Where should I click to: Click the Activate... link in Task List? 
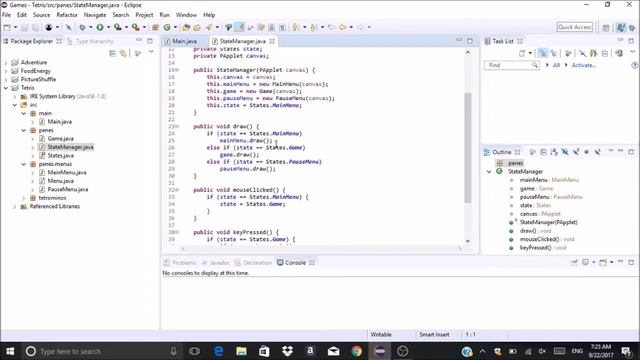(x=584, y=65)
